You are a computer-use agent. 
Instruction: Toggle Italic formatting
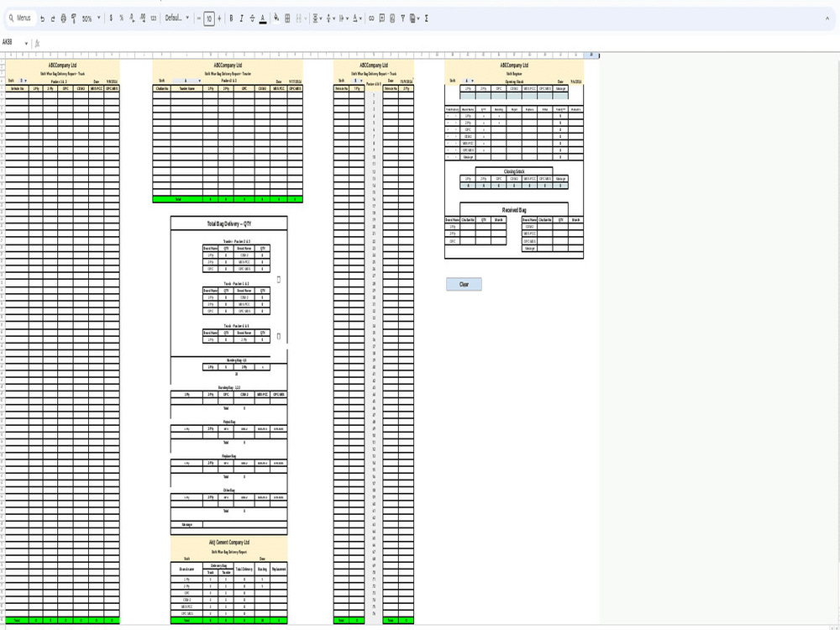[x=242, y=18]
